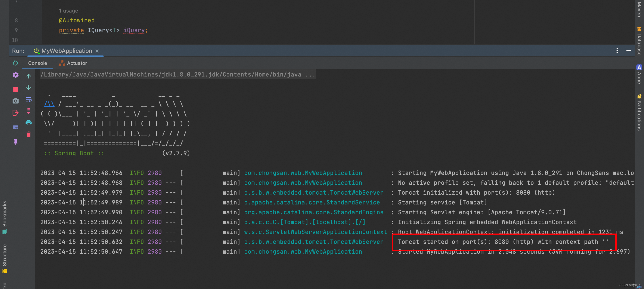This screenshot has height=289, width=644.
Task: Click o.a.c.c.C.[Tomcat].[localhost].[/] logger
Action: pos(305,222)
